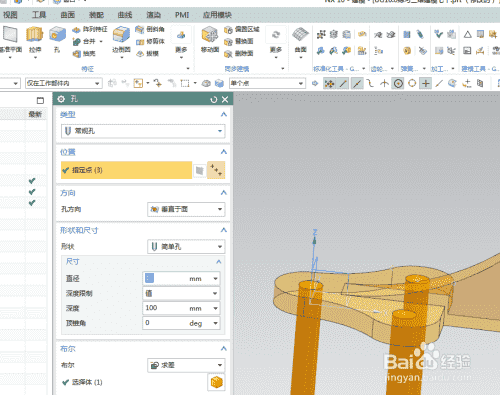The width and height of the screenshot is (500, 395).
Task: Switch to the PMI ribbon tab
Action: (x=182, y=15)
